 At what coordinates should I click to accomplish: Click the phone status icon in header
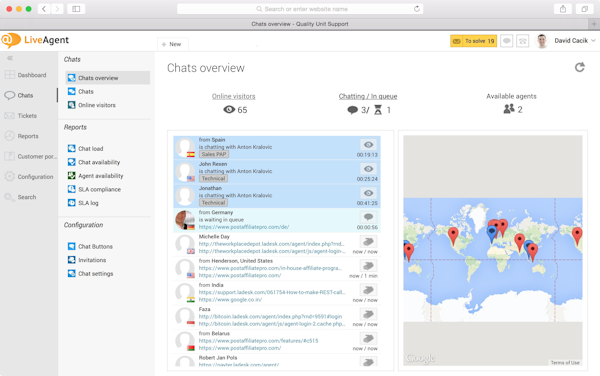[523, 41]
